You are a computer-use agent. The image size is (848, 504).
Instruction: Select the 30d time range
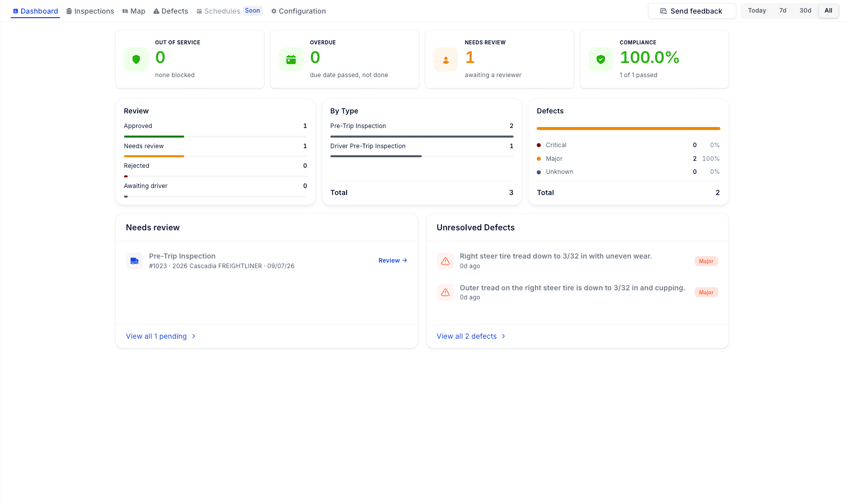[806, 11]
